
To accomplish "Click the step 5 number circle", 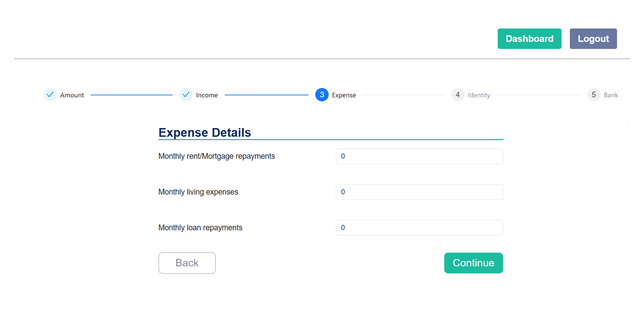I will pyautogui.click(x=593, y=95).
